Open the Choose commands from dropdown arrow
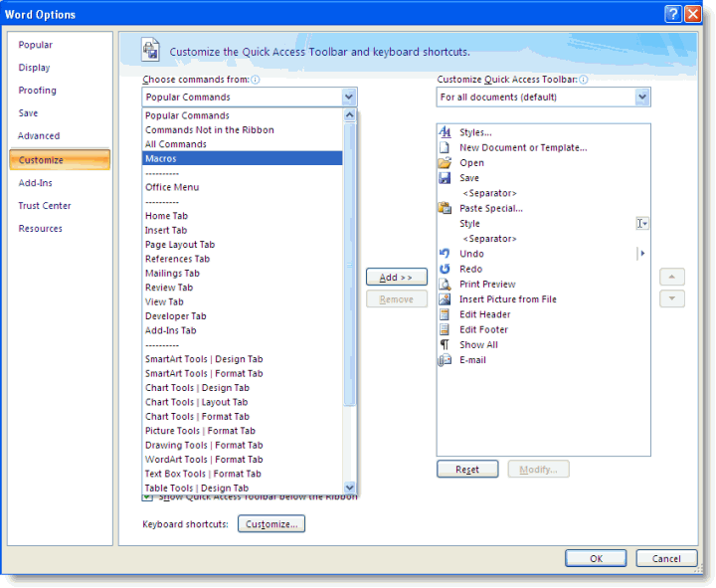The width and height of the screenshot is (716, 588). (x=349, y=97)
